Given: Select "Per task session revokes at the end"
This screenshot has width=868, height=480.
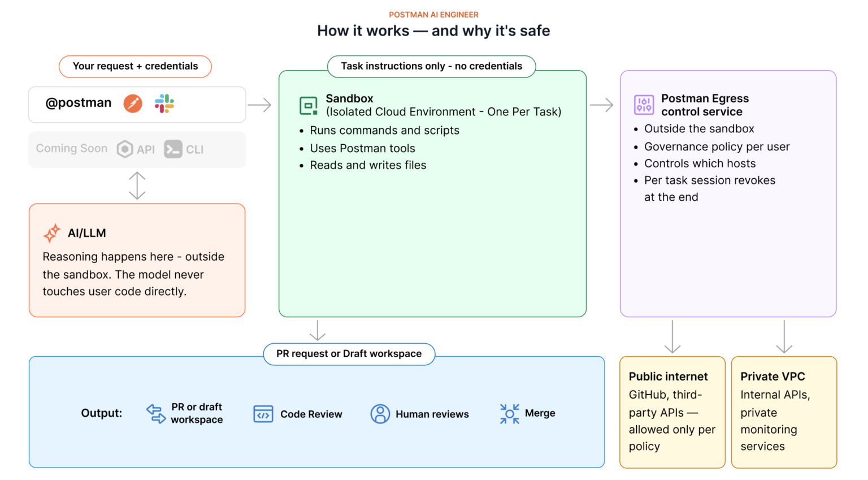Looking at the screenshot, I should click(710, 189).
